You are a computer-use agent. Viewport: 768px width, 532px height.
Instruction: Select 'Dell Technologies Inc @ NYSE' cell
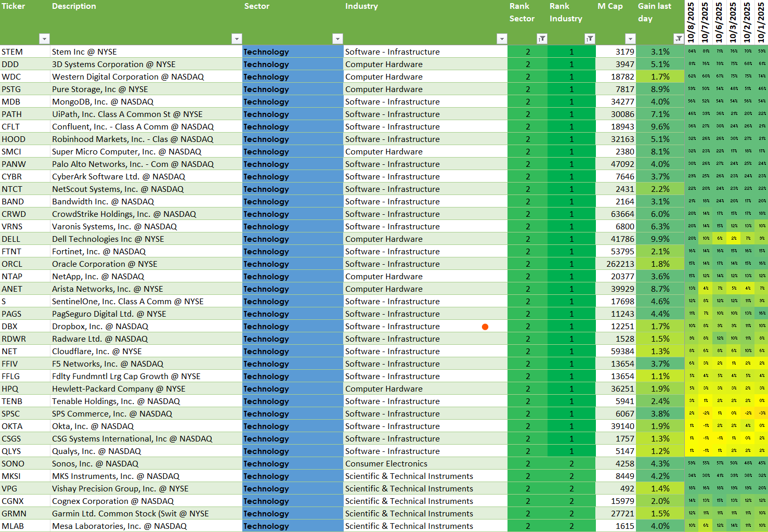click(146, 239)
